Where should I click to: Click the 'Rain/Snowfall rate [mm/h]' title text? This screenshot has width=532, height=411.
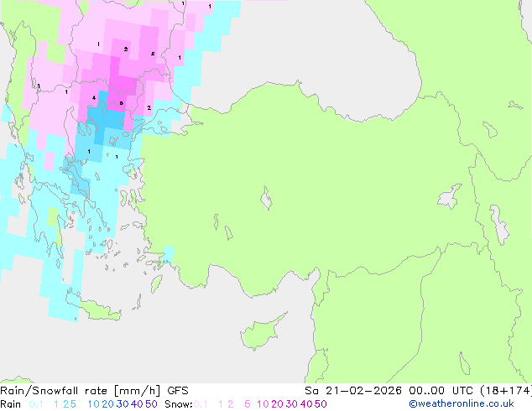[81, 391]
